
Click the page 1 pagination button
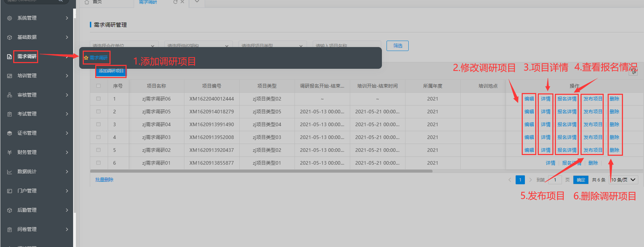[x=520, y=180]
